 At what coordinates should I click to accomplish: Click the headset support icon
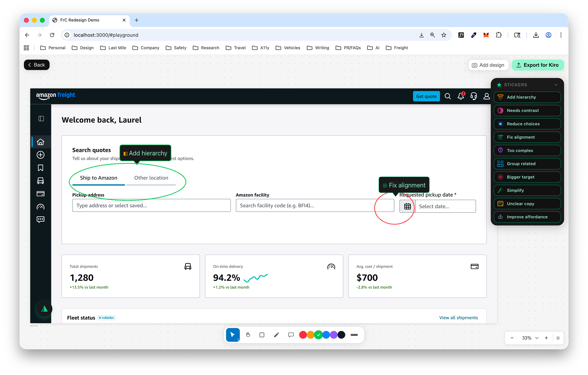click(x=474, y=96)
